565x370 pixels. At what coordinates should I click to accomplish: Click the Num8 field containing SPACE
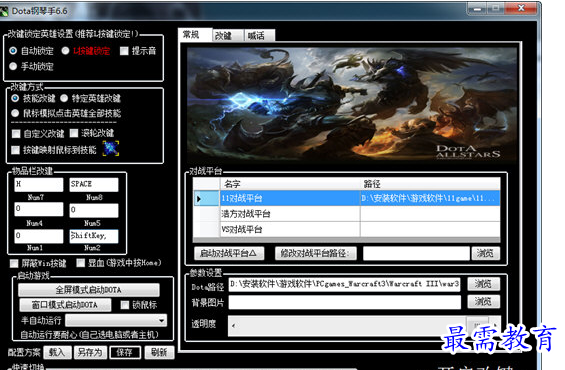point(94,184)
